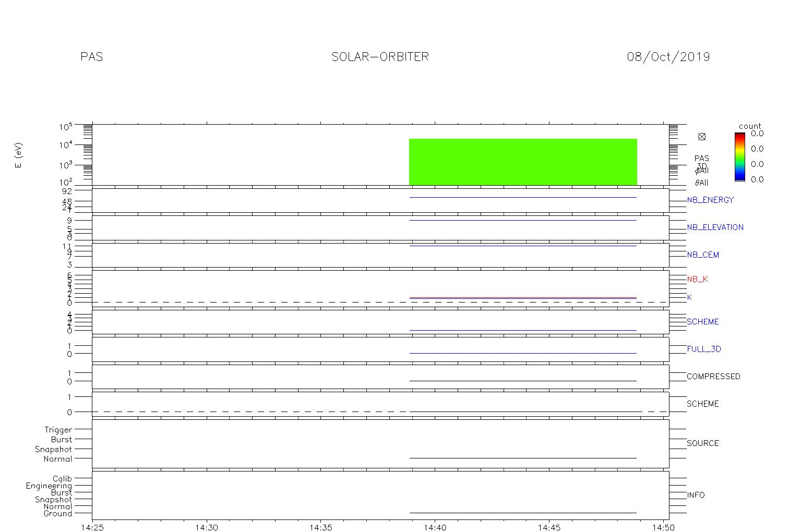Click the SOLAR-ORBITER title text
This screenshot has height=532, width=789.
click(x=380, y=56)
